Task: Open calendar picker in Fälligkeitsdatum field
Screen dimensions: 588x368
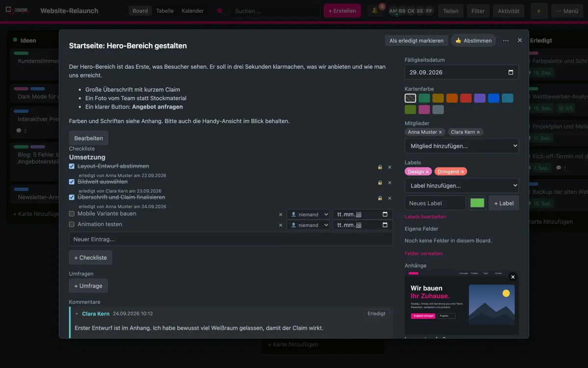Action: point(511,72)
